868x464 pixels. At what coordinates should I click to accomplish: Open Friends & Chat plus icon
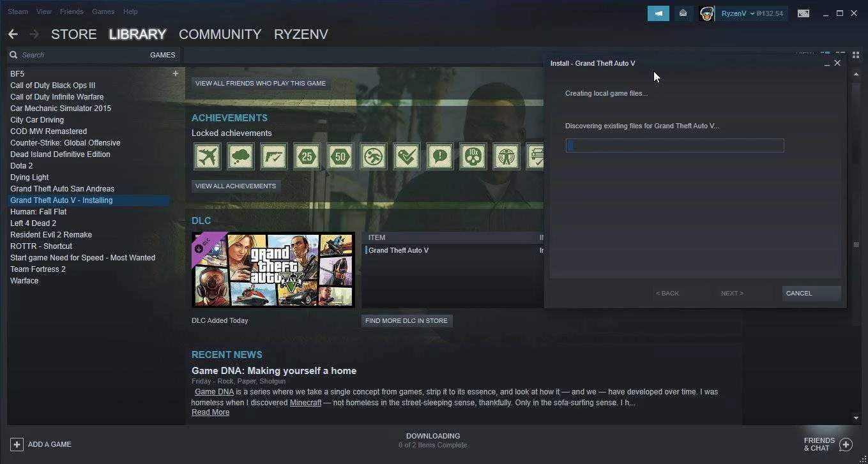pyautogui.click(x=846, y=444)
